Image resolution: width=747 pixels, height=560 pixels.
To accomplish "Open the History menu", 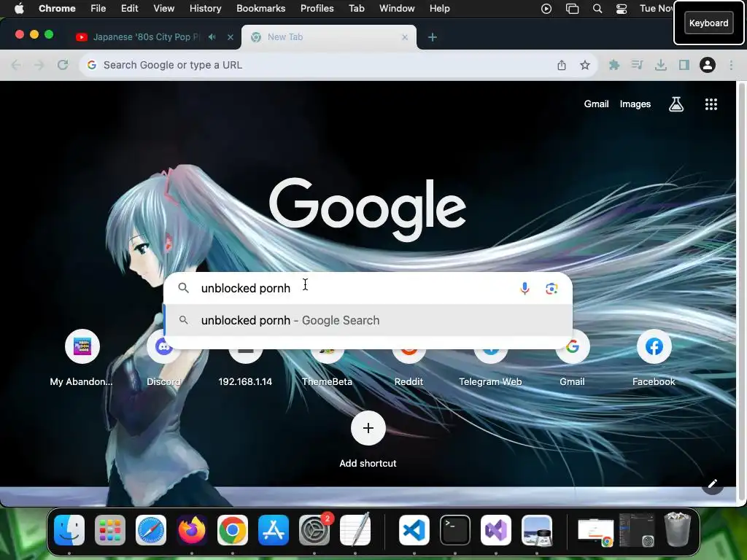I will [x=205, y=8].
